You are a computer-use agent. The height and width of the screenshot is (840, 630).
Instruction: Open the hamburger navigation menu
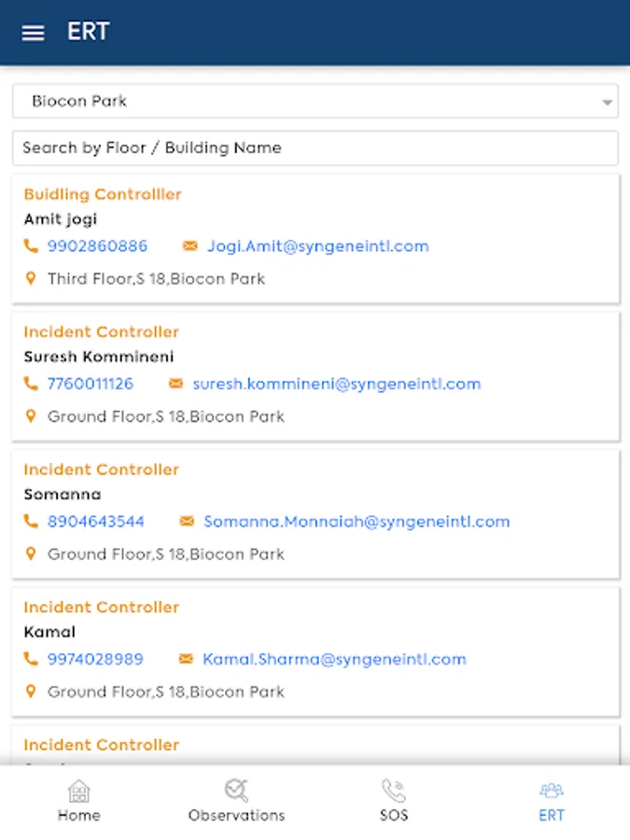point(33,33)
